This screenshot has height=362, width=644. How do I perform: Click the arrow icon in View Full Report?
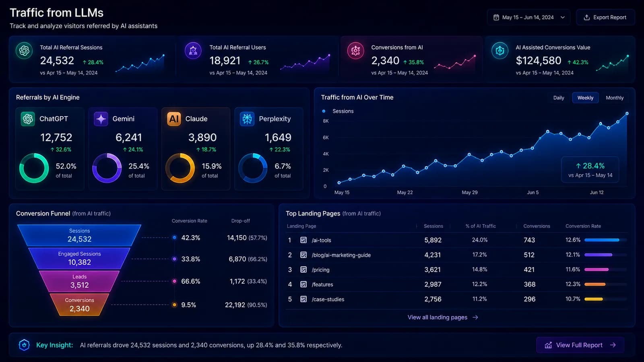[613, 345]
